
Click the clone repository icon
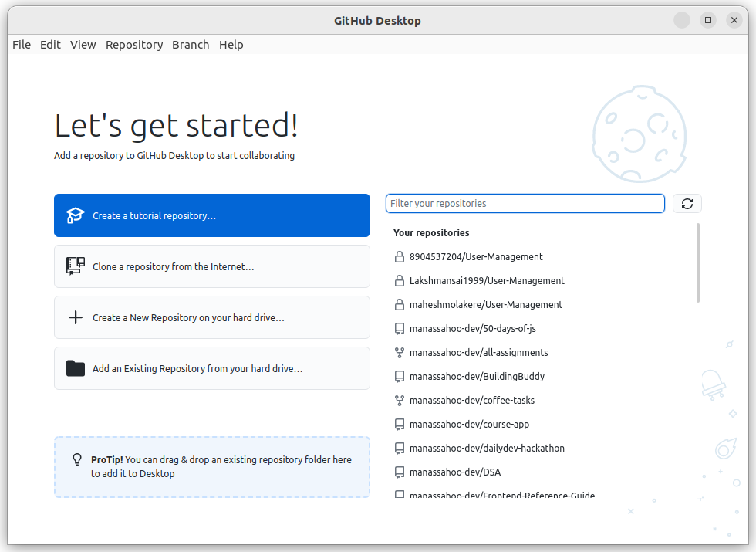(x=75, y=266)
